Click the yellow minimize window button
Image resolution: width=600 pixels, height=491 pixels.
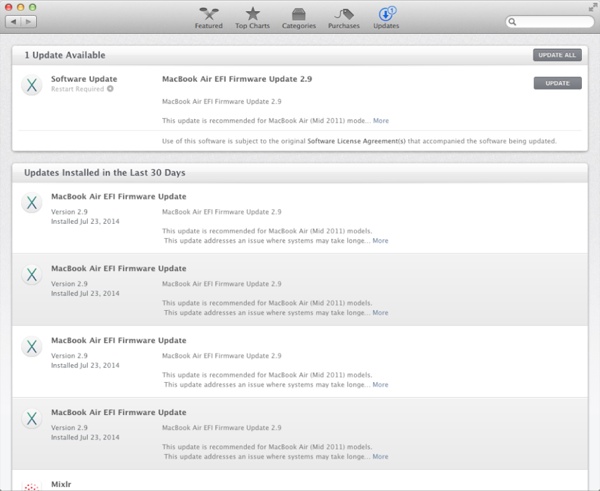(21, 7)
